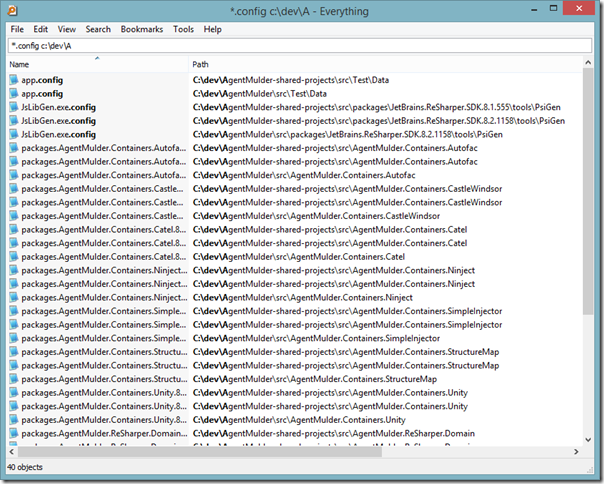
Task: Sort results by the Path column header
Action: [x=386, y=64]
